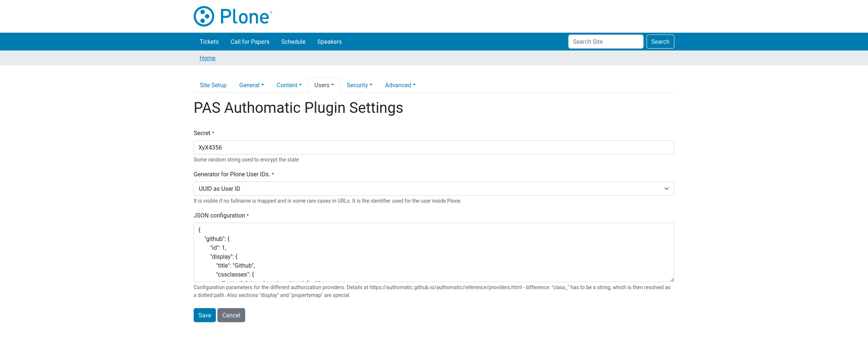
Task: Open the Site Setup tab
Action: click(x=213, y=85)
